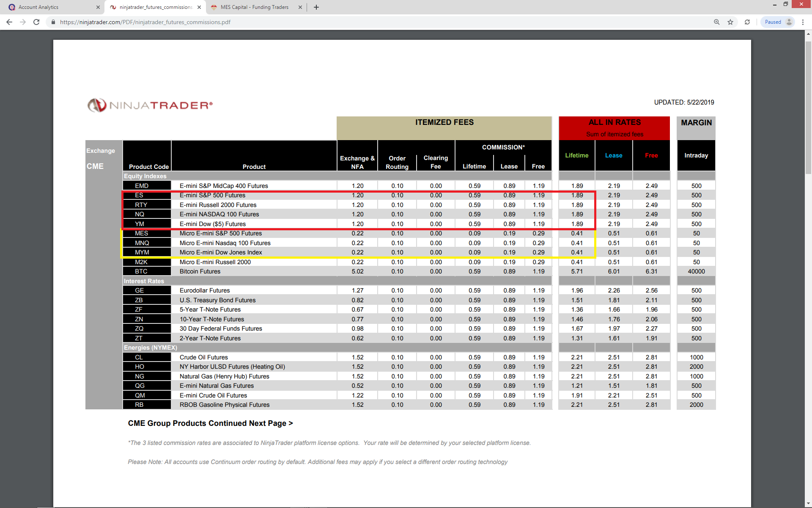The height and width of the screenshot is (508, 812).
Task: Click the scrollbar down arrow
Action: point(809,504)
